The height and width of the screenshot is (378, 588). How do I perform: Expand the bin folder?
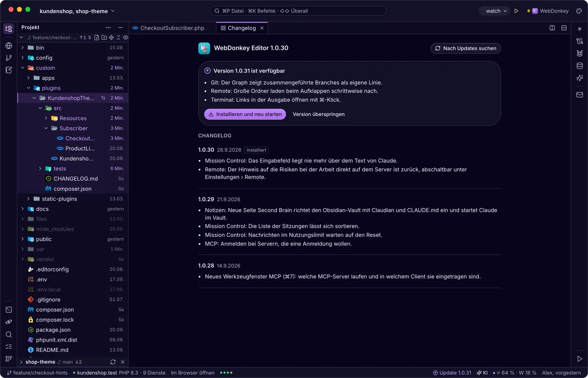pyautogui.click(x=22, y=47)
